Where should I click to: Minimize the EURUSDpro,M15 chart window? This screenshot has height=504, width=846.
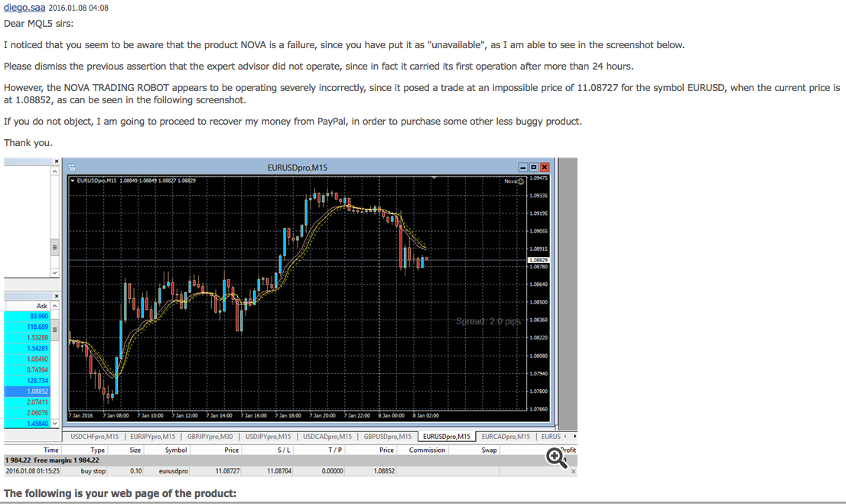point(522,167)
